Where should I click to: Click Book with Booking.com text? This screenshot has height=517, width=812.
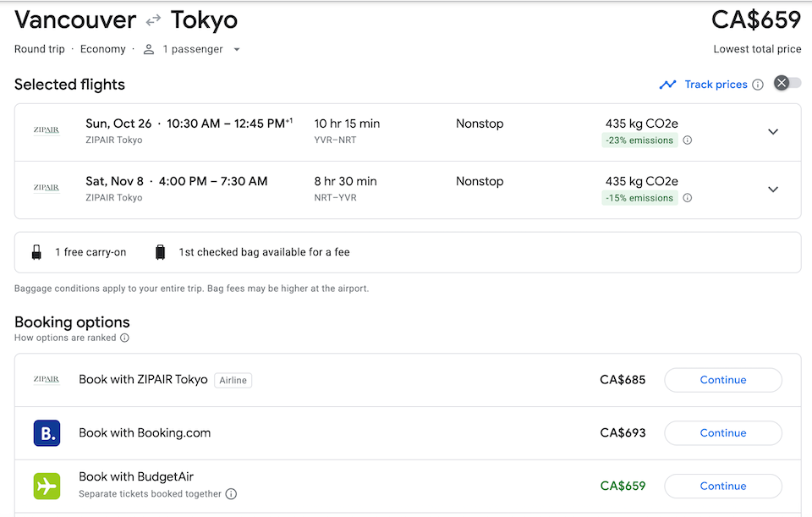click(145, 432)
